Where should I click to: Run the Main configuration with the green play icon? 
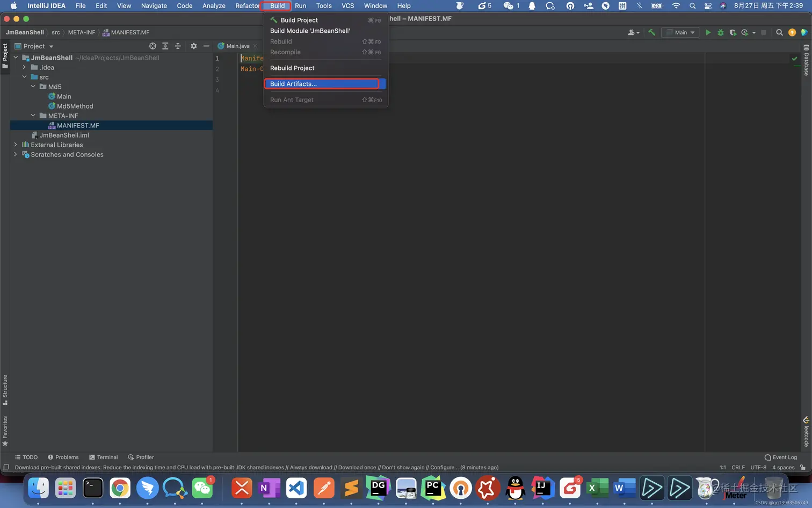coord(708,32)
